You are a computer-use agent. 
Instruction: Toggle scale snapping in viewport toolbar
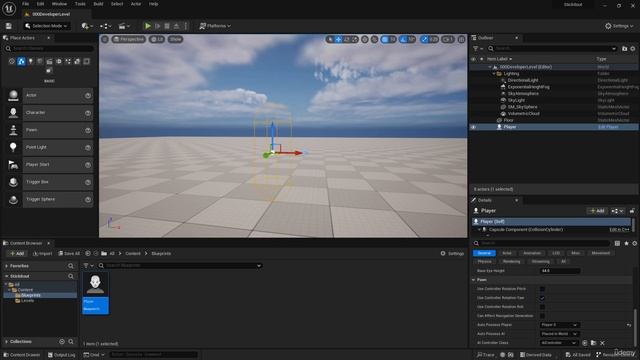tap(424, 39)
